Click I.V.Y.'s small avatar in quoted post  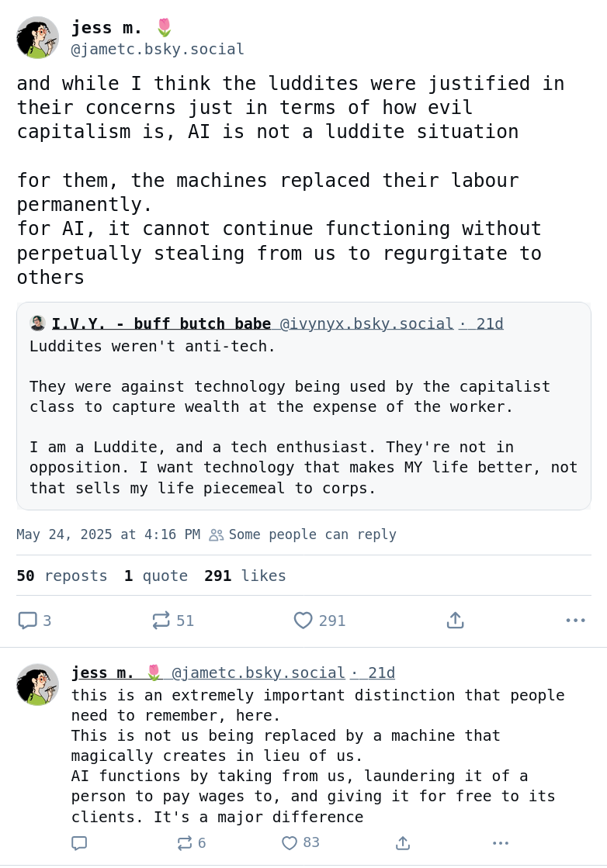click(38, 323)
